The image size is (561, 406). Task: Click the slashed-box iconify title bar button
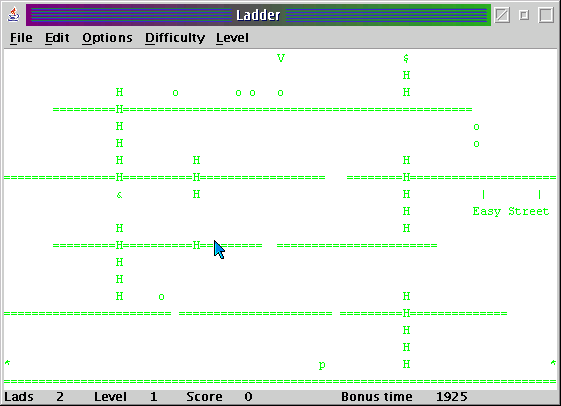tap(502, 15)
